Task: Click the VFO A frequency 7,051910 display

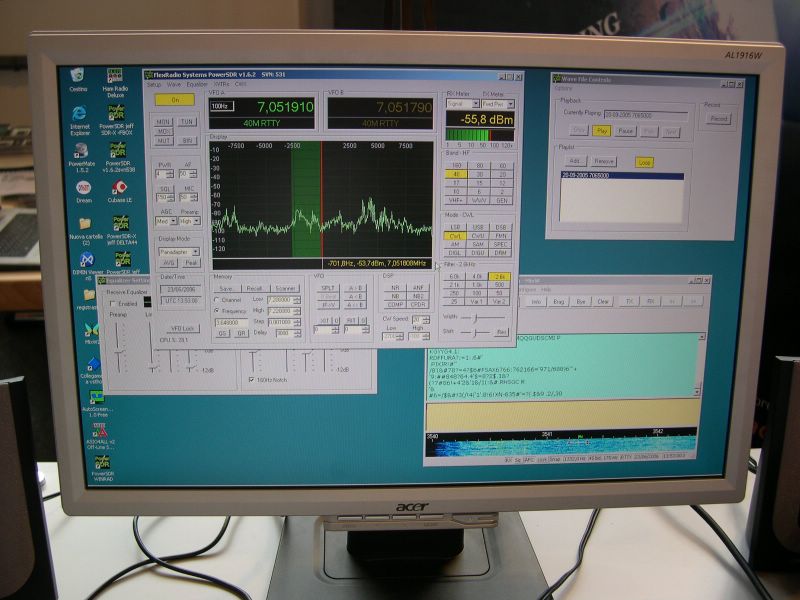Action: coord(285,107)
